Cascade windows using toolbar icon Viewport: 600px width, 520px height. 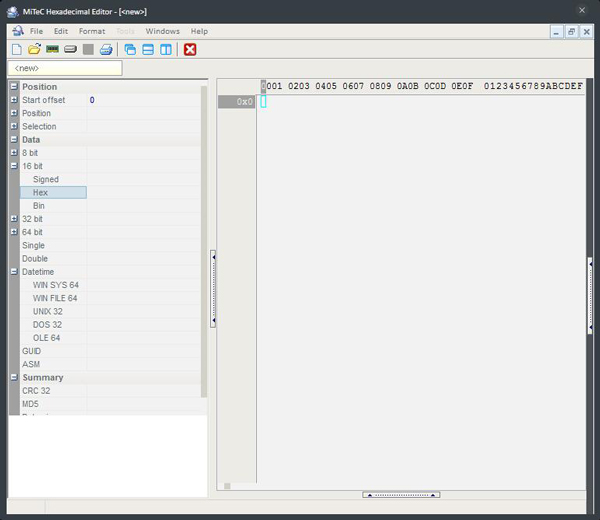[x=130, y=49]
